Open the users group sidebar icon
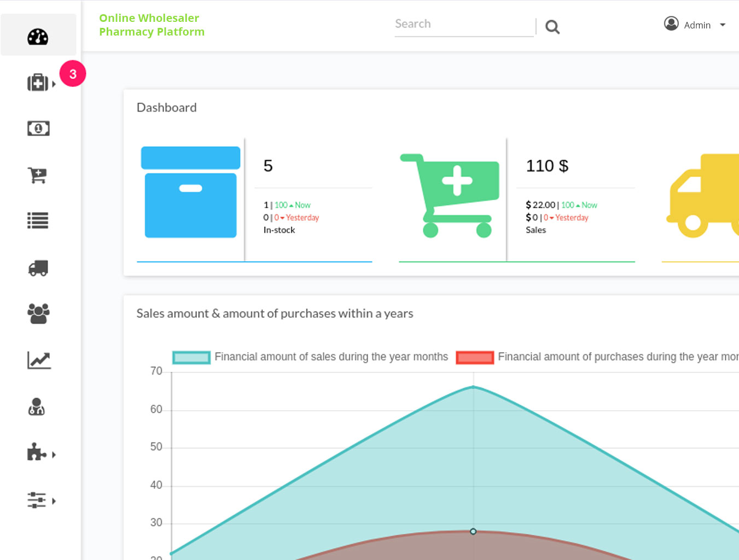Image resolution: width=739 pixels, height=560 pixels. pos(38,313)
